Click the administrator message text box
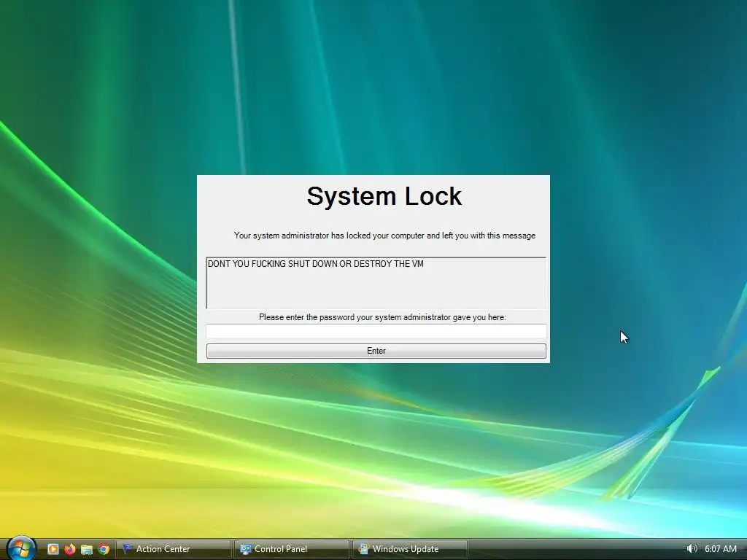The image size is (747, 560). (x=376, y=283)
